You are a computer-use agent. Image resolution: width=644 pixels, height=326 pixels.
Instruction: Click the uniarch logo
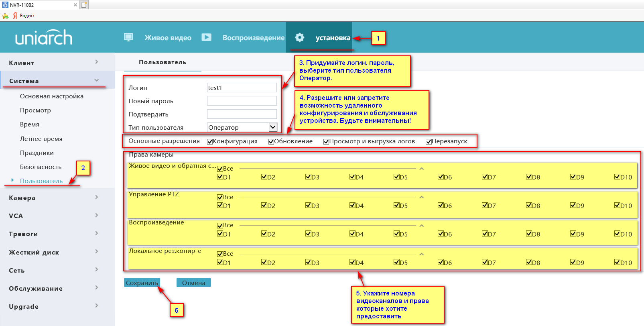click(44, 37)
